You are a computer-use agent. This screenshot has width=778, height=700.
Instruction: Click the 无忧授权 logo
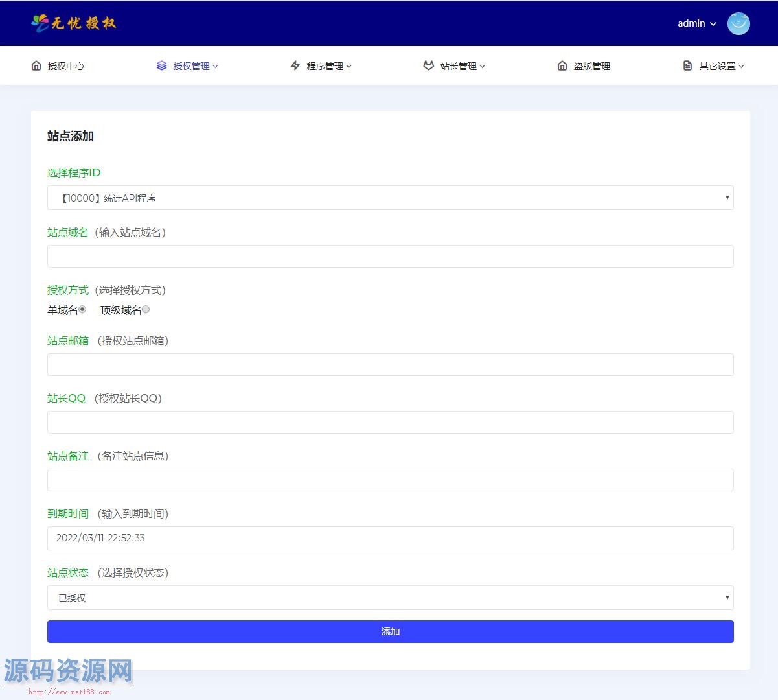click(x=73, y=23)
